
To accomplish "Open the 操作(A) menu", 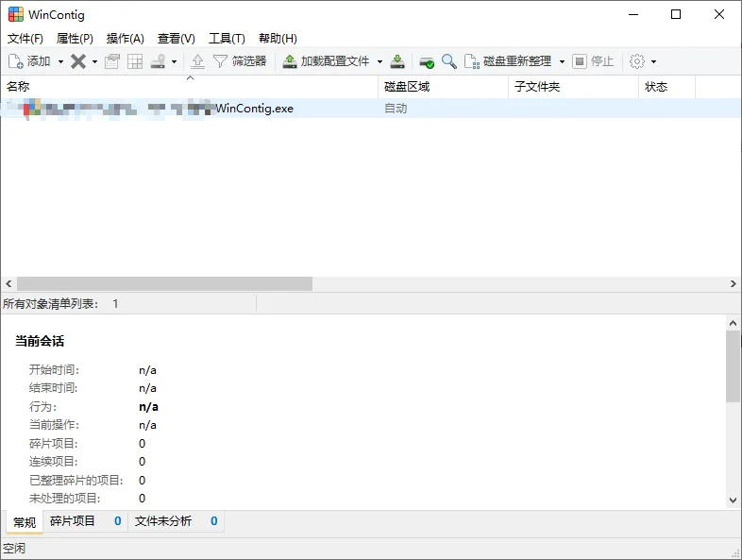I will tap(126, 39).
